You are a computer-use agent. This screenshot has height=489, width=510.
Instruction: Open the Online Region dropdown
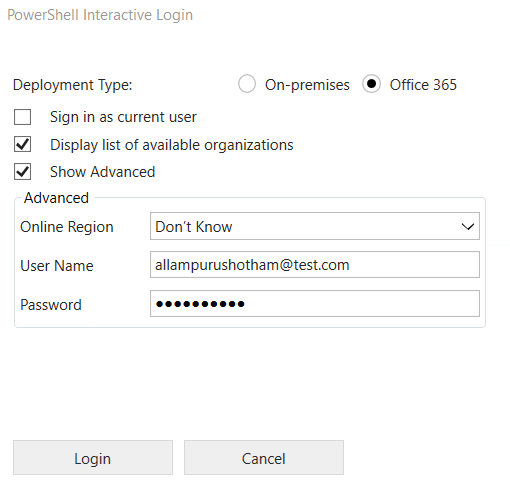tap(315, 226)
